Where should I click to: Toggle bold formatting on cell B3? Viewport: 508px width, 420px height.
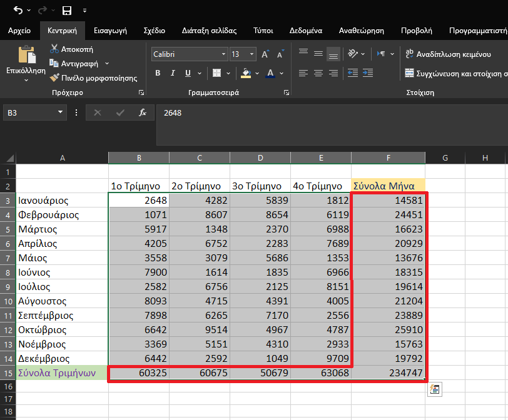coord(158,73)
